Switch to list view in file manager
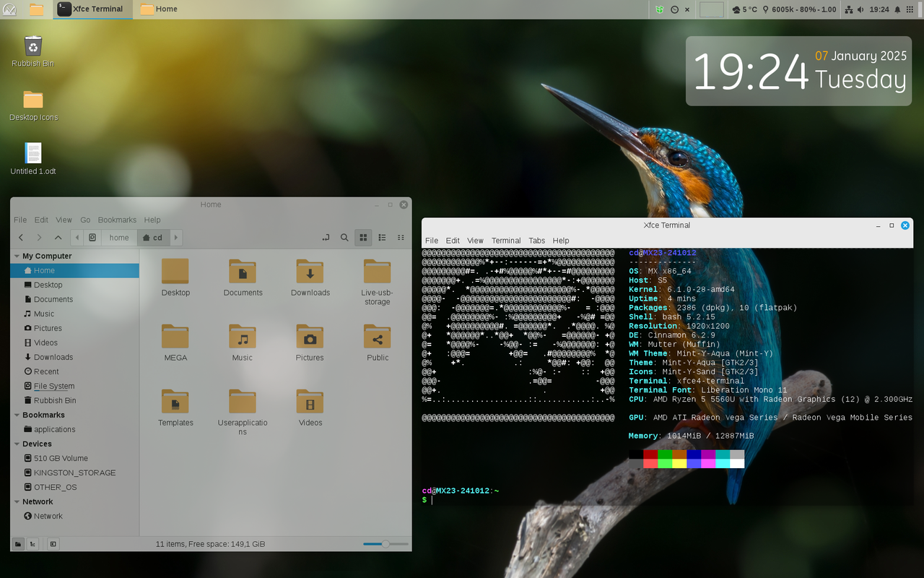924x578 pixels. (x=383, y=237)
